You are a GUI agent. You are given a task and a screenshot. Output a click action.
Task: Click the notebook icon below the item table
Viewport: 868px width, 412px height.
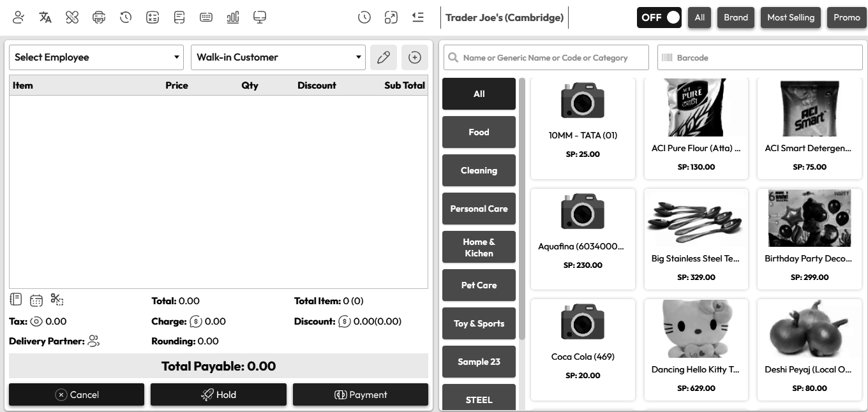16,300
